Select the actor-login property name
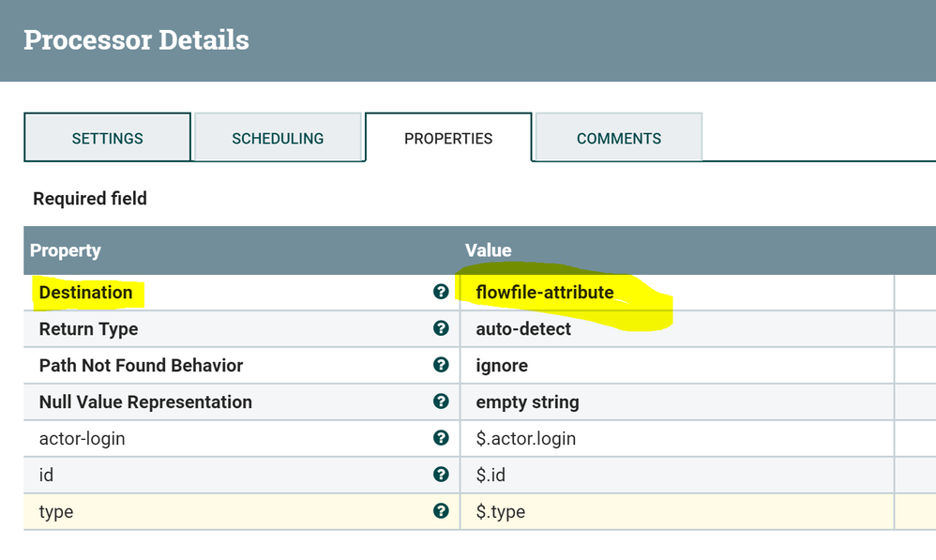936x560 pixels. click(x=83, y=439)
